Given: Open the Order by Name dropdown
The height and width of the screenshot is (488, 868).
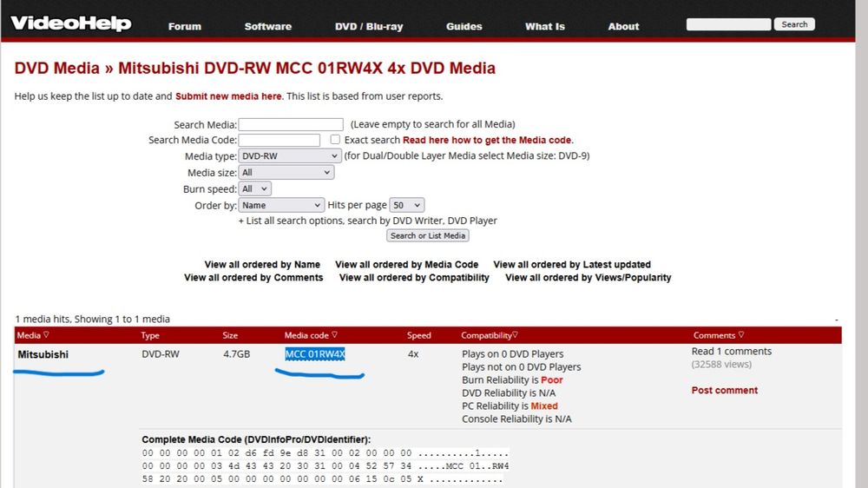Looking at the screenshot, I should tap(281, 205).
